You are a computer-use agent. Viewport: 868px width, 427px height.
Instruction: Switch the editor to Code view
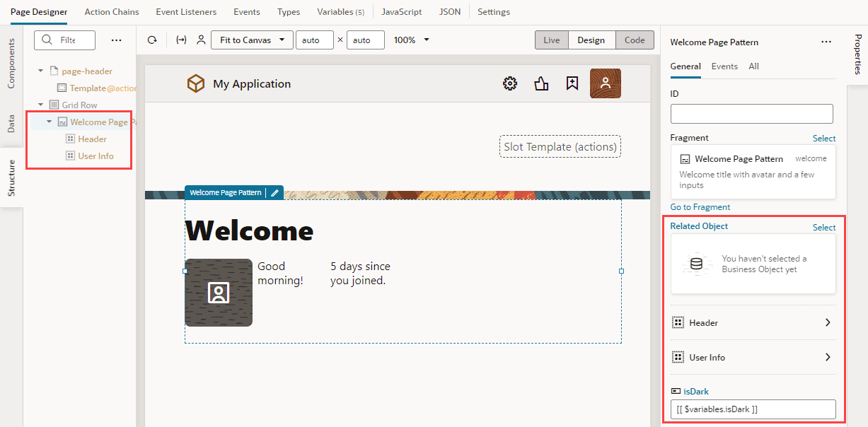(x=634, y=40)
